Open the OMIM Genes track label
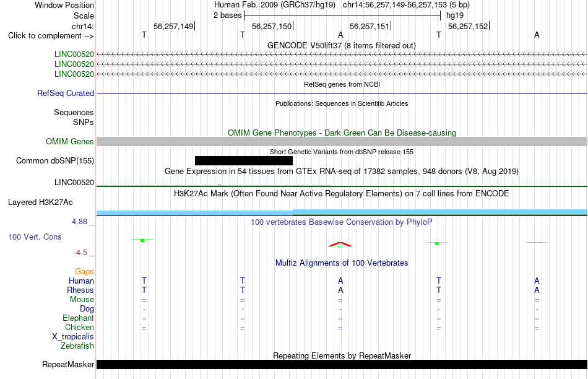The width and height of the screenshot is (588, 379). (70, 141)
